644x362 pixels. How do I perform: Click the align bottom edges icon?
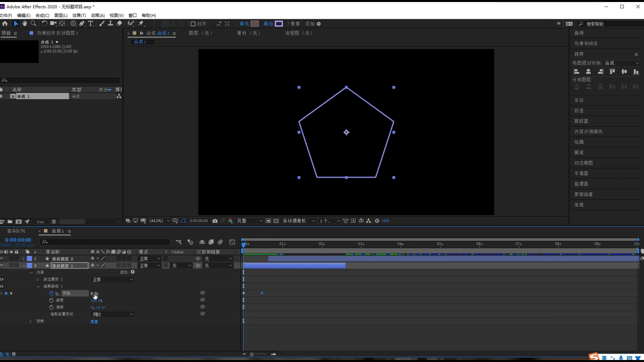click(x=636, y=72)
